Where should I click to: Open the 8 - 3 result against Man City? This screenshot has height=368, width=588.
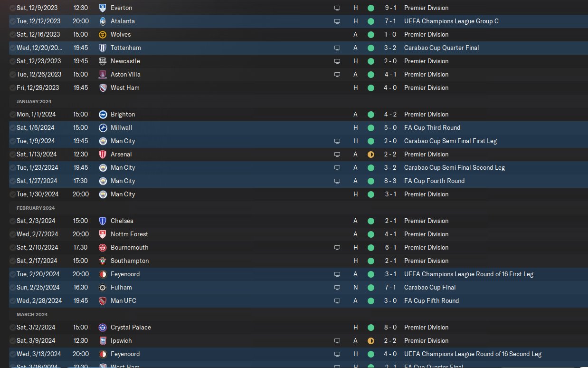tap(390, 181)
